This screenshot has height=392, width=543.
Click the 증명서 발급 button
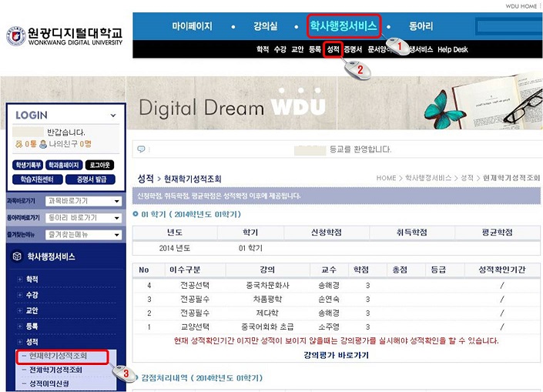pyautogui.click(x=93, y=179)
